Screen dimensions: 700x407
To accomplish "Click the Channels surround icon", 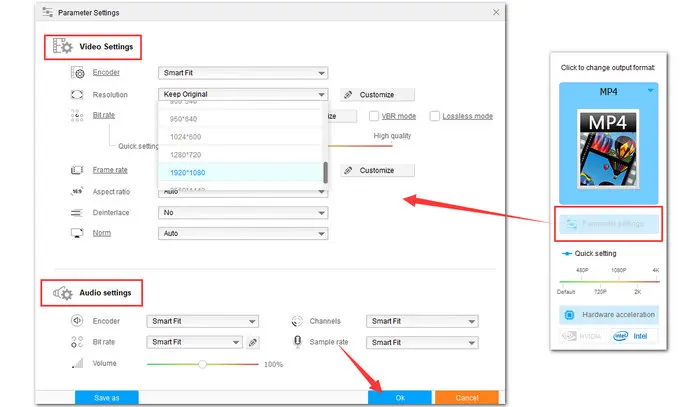I will (x=297, y=321).
